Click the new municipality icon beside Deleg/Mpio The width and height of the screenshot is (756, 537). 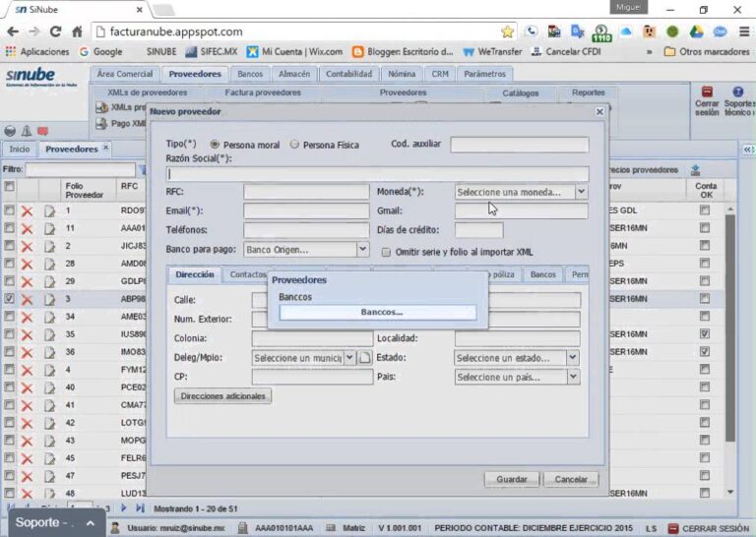363,358
